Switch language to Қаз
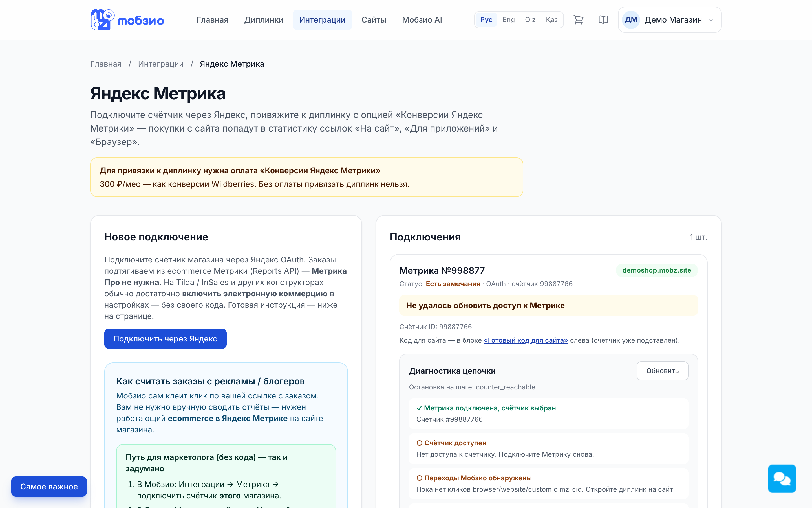The height and width of the screenshot is (508, 812). [551, 20]
